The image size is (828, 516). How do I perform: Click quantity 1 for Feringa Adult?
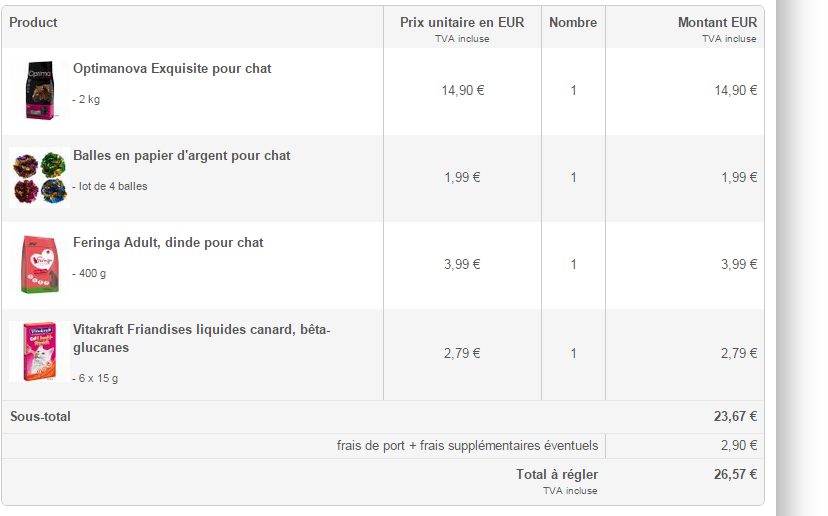pos(573,265)
